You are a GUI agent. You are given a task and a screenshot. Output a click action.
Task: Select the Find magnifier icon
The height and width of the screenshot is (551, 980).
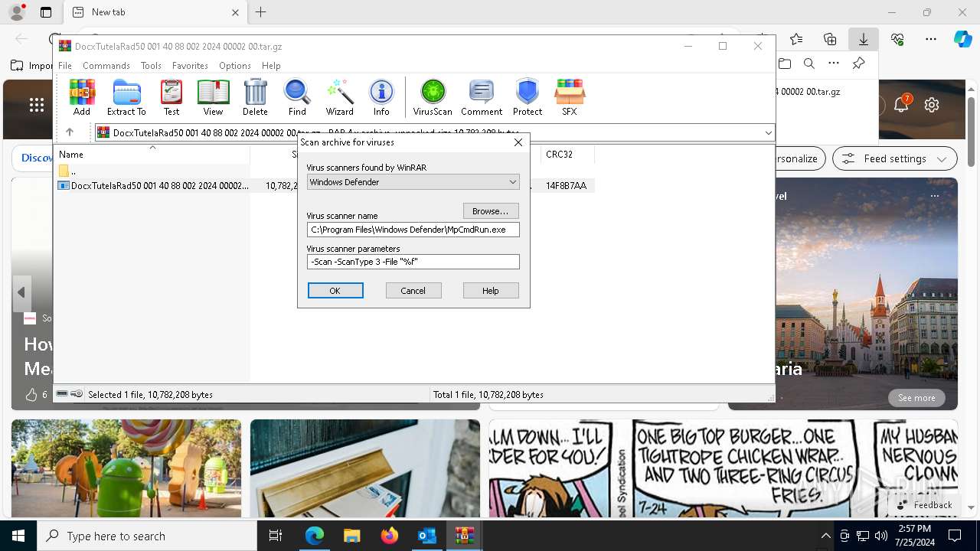pos(297,97)
